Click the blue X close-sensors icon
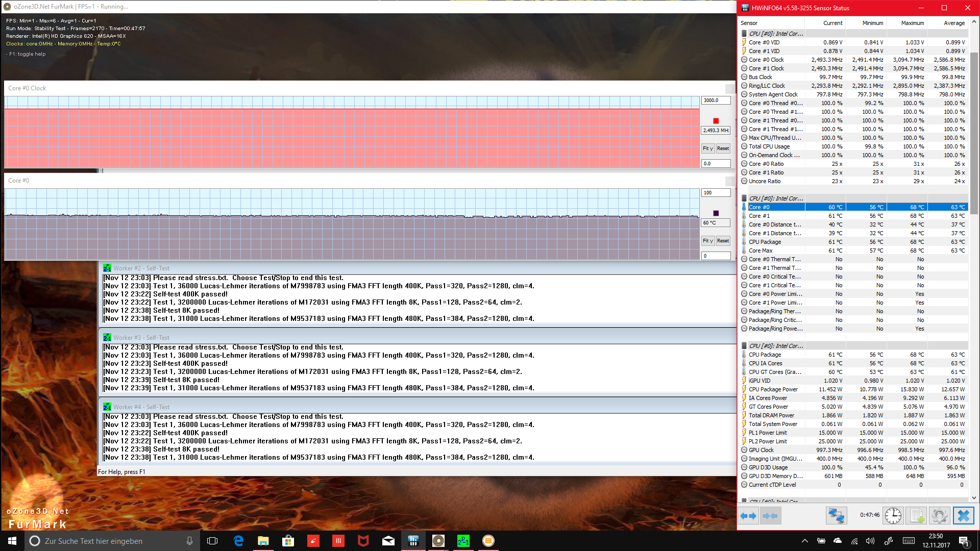980x551 pixels. click(963, 516)
